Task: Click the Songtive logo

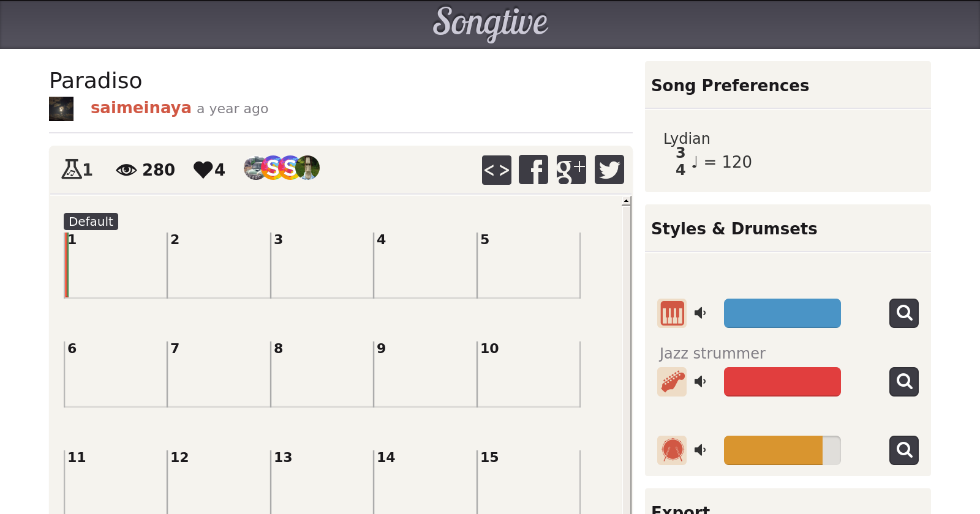Action: (x=490, y=23)
